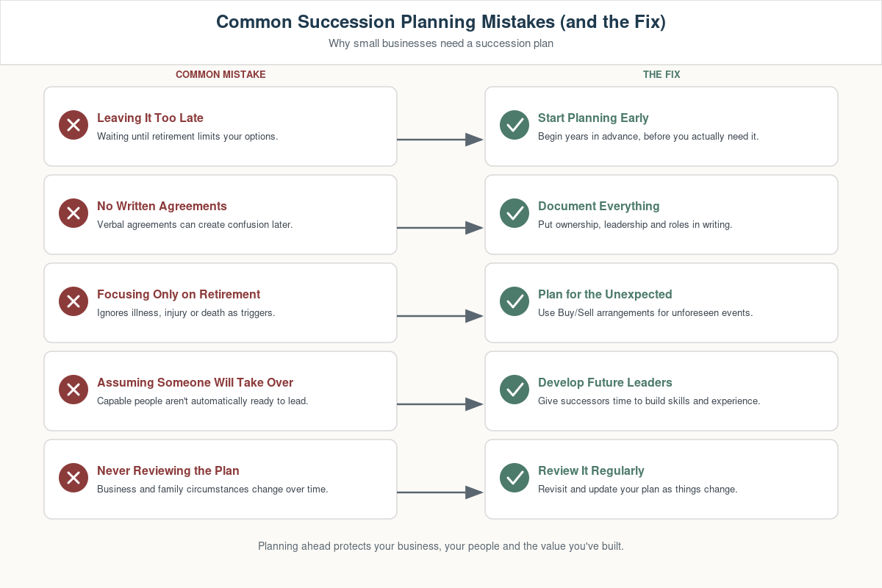Click the red X icon beside Leaving It Too Late
This screenshot has height=588, width=882.
click(x=73, y=125)
